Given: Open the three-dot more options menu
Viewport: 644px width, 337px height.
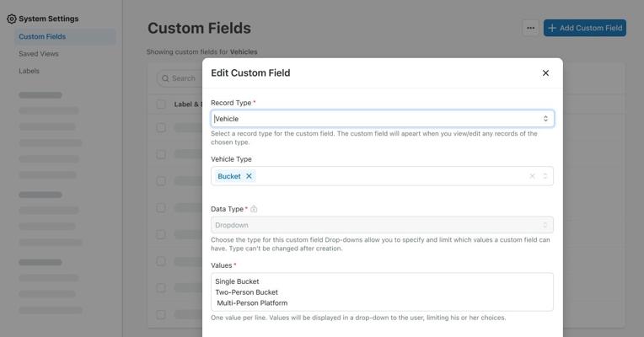Looking at the screenshot, I should (x=531, y=28).
